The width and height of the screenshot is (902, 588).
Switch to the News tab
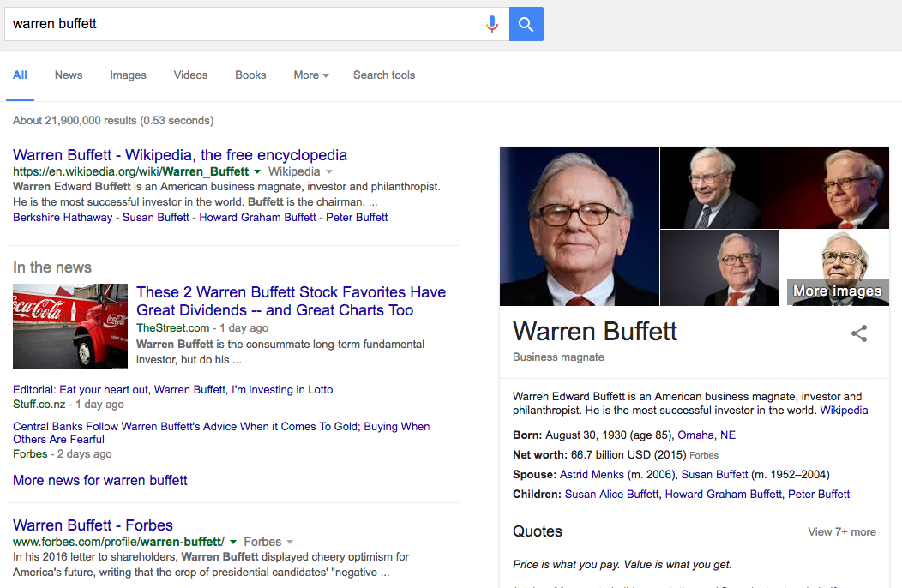pyautogui.click(x=69, y=75)
